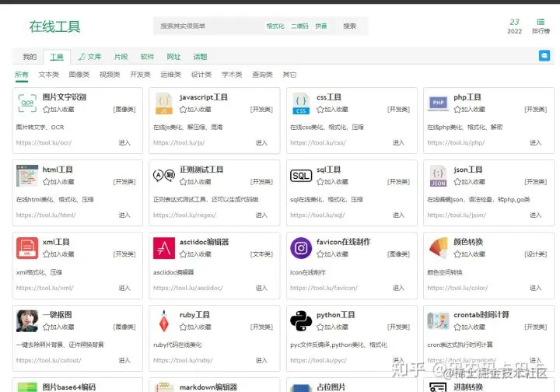Switch to the 文库 tab
This screenshot has width=560, height=392.
point(90,57)
